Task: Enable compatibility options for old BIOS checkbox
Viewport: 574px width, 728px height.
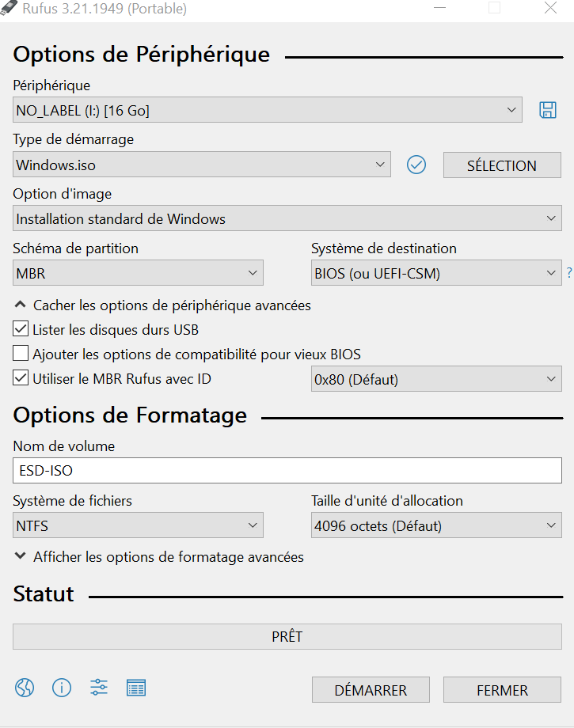Action: click(x=21, y=354)
